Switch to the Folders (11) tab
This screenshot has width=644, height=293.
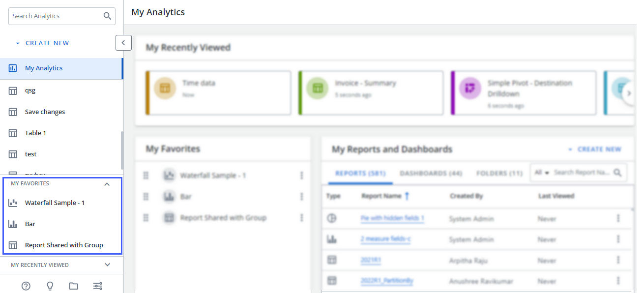point(499,174)
